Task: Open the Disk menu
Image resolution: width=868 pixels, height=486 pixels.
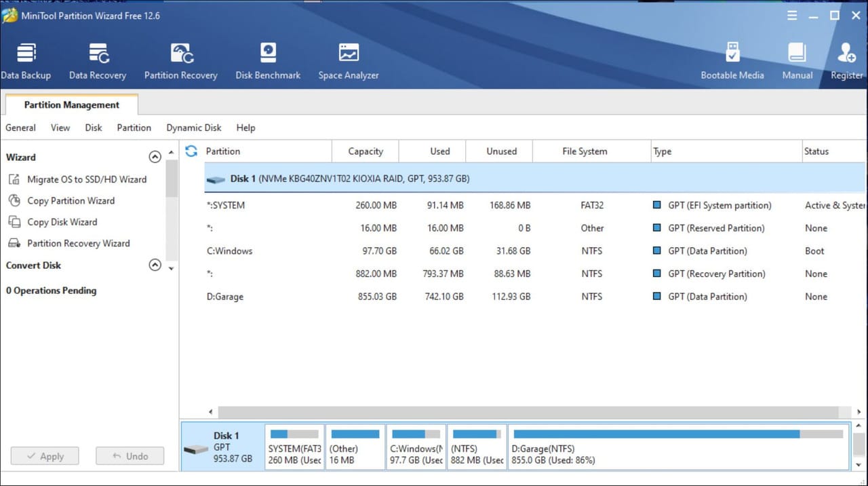Action: click(x=94, y=128)
